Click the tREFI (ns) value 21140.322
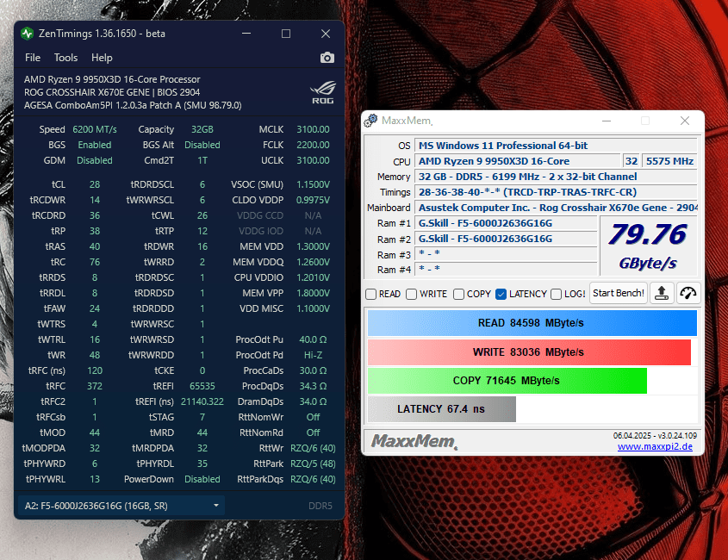Viewport: 728px width, 560px height. pyautogui.click(x=202, y=401)
